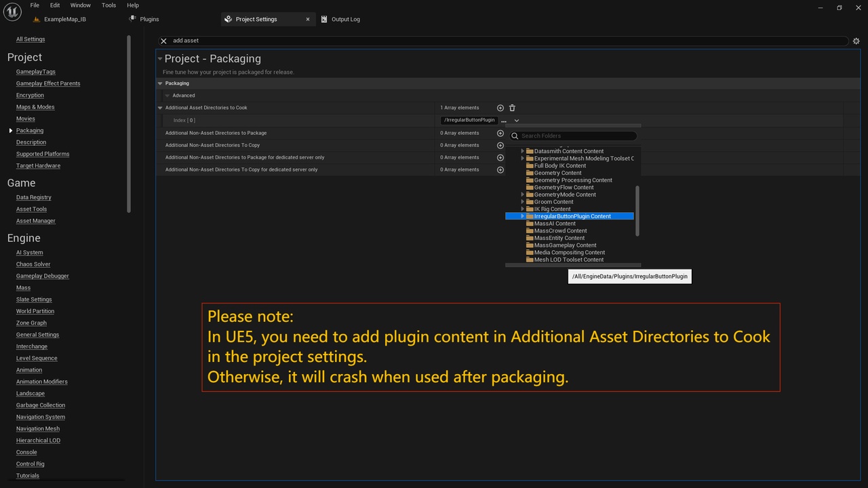Add element to Additional Non-Asset Directories to Package

click(x=500, y=133)
